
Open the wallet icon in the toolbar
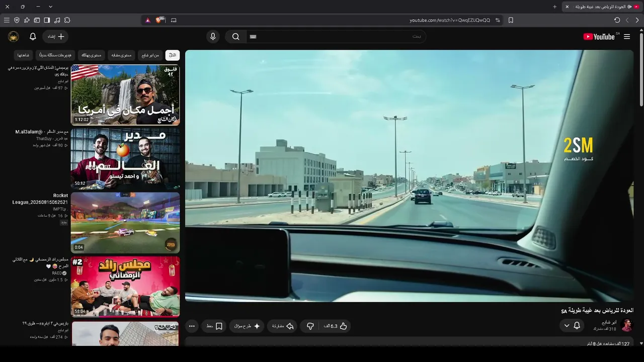(x=37, y=20)
